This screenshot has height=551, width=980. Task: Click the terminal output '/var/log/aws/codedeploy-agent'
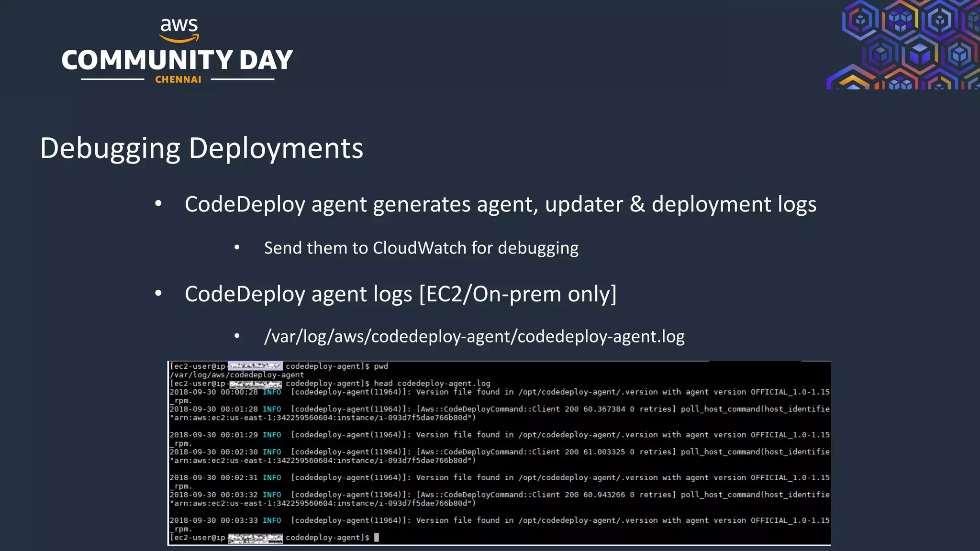pos(237,375)
